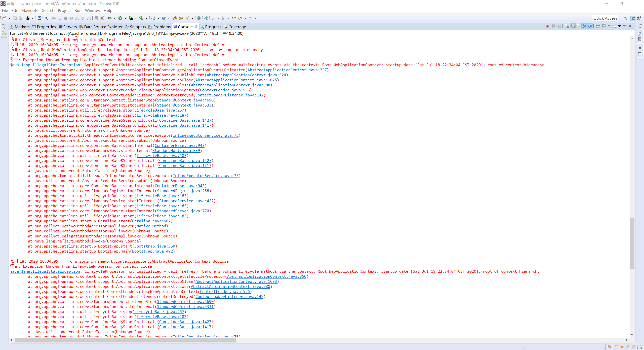Toggle Word Wrap in console
This screenshot has height=350, width=644.
[579, 26]
